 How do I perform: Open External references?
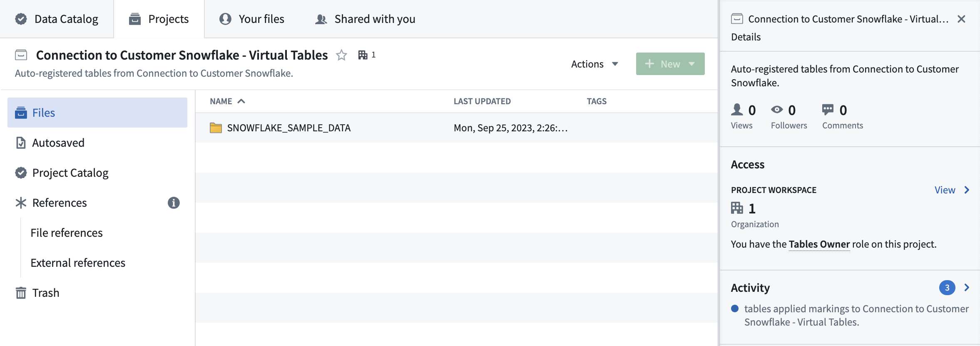78,263
